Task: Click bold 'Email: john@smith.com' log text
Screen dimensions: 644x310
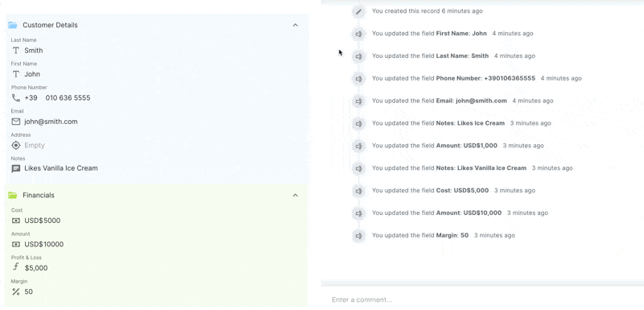Action: [x=471, y=101]
